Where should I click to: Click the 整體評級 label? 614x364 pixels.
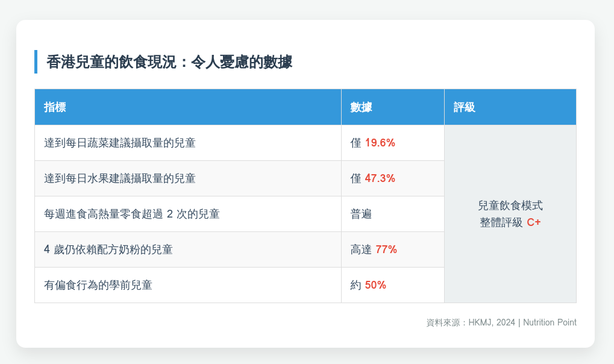coord(501,222)
